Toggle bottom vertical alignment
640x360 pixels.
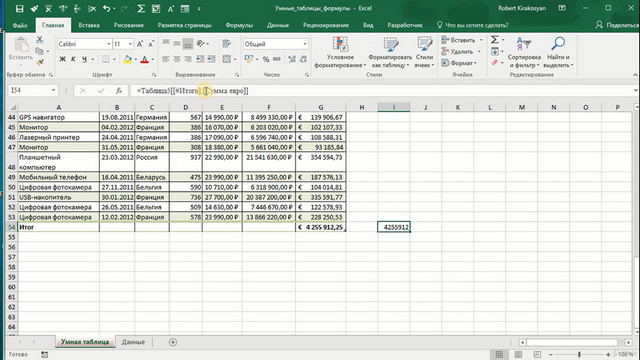coord(188,43)
